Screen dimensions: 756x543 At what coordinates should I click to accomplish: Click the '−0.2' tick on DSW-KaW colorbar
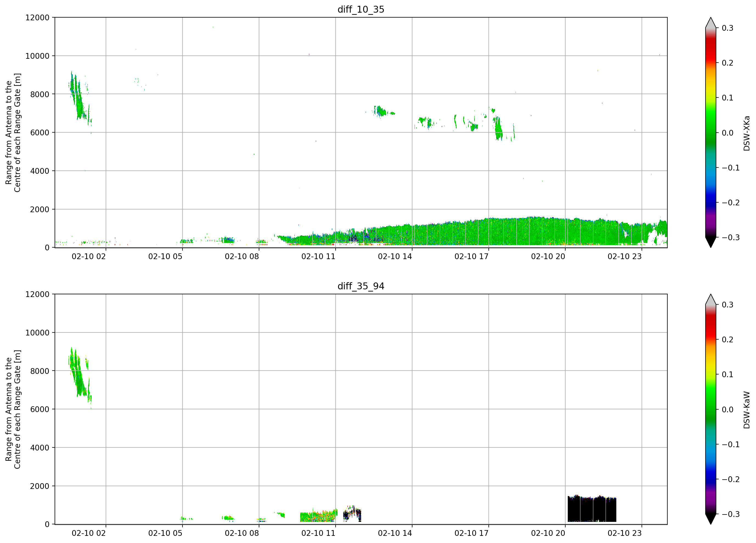[x=731, y=480]
